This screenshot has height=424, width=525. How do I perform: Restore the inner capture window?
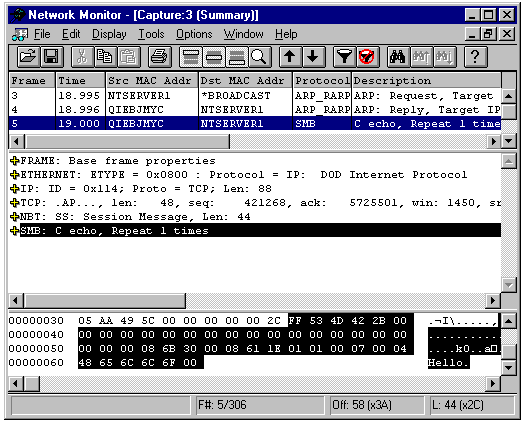pos(489,34)
